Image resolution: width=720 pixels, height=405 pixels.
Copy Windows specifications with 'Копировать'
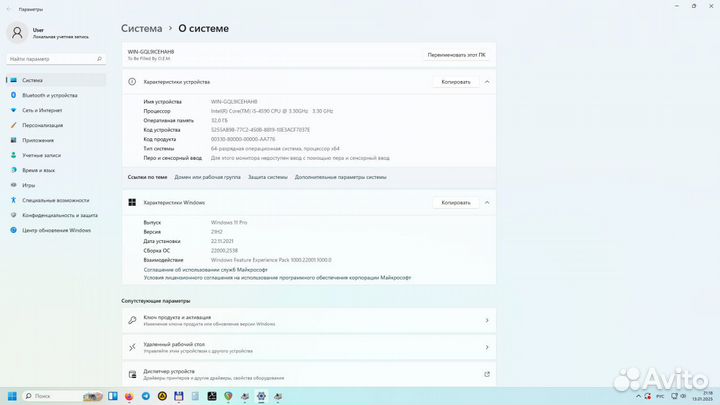(x=456, y=202)
